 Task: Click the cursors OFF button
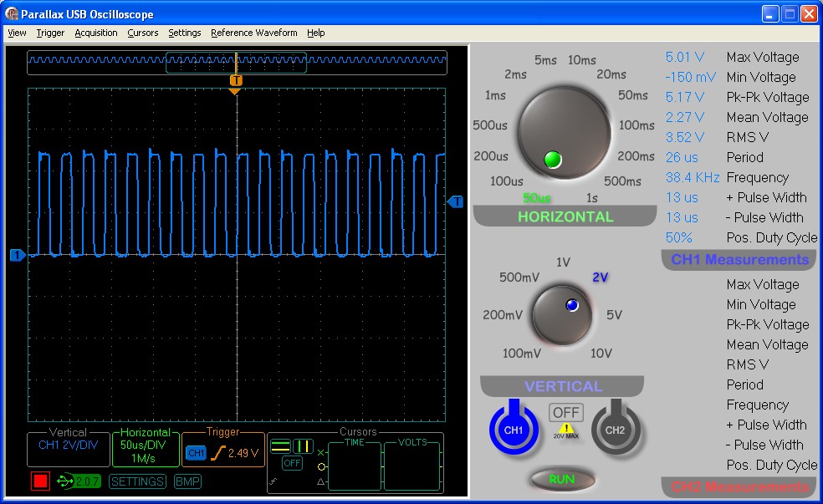click(x=292, y=463)
